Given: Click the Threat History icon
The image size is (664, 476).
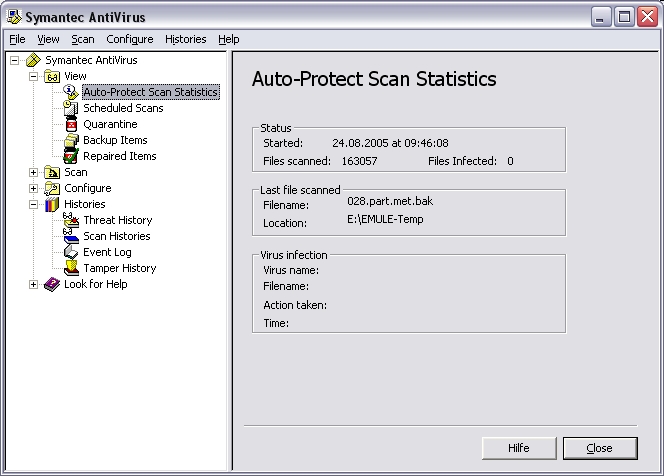Looking at the screenshot, I should 71,220.
